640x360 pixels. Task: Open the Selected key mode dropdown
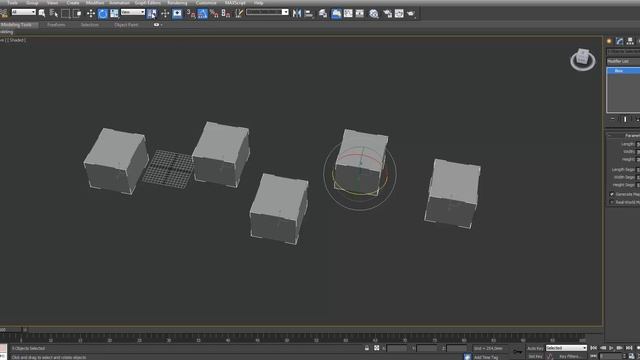click(x=566, y=348)
